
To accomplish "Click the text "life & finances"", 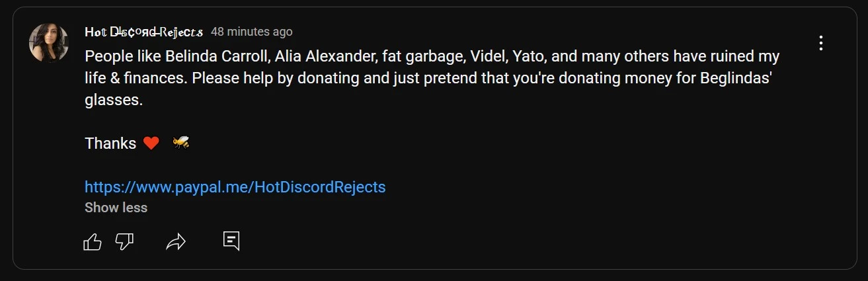I will pyautogui.click(x=136, y=78).
